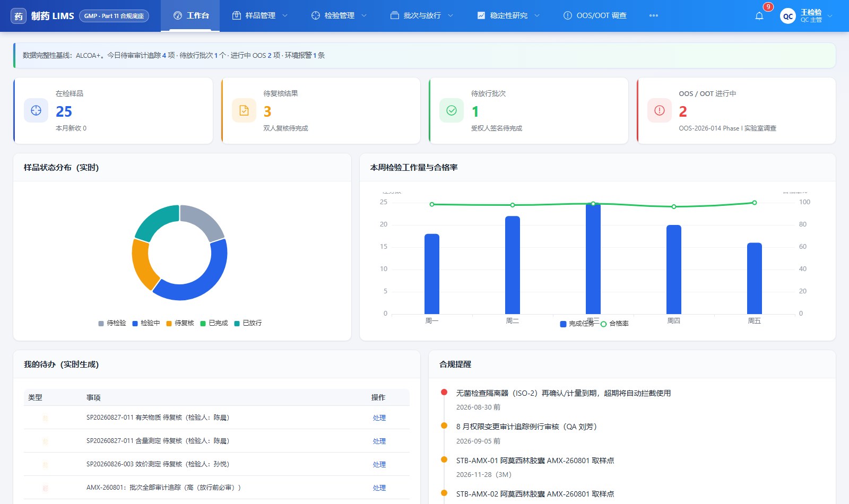
Task: Expand the 检验管理 dropdown arrow
Action: coord(364,15)
